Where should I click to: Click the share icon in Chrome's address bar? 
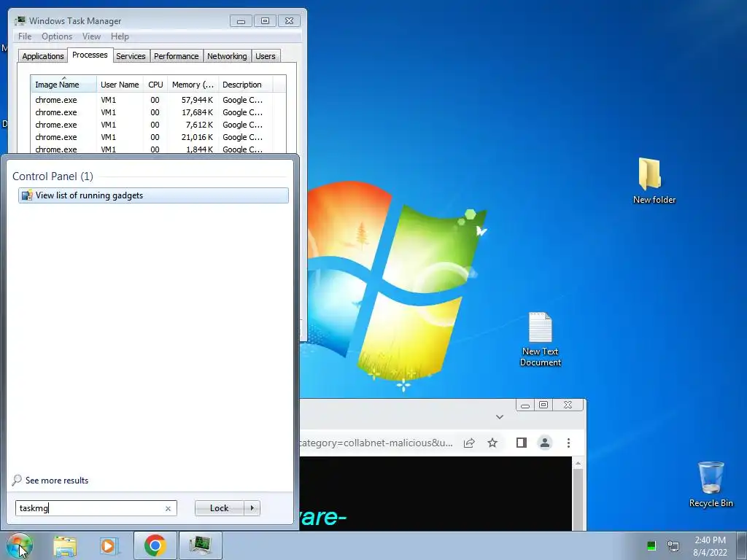pyautogui.click(x=469, y=443)
